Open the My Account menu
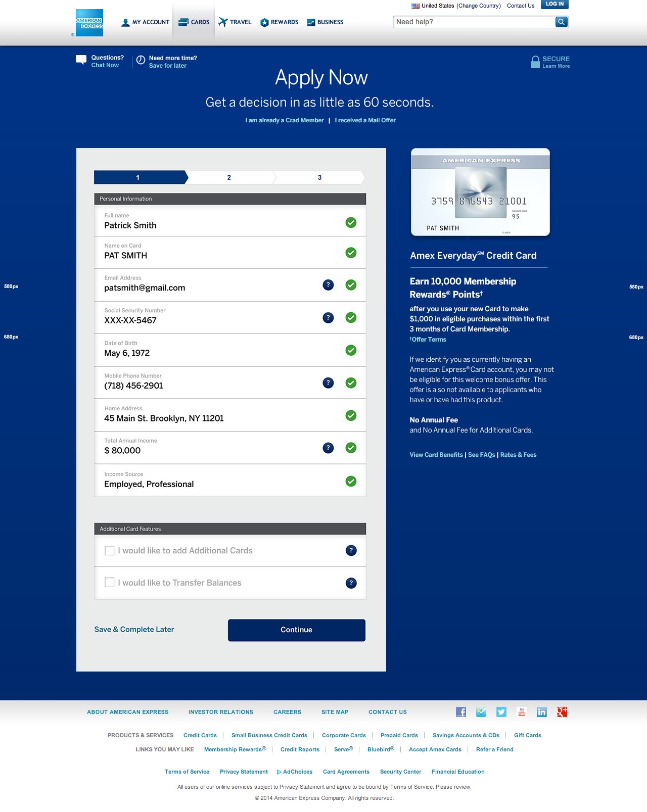The height and width of the screenshot is (812, 647). point(146,22)
